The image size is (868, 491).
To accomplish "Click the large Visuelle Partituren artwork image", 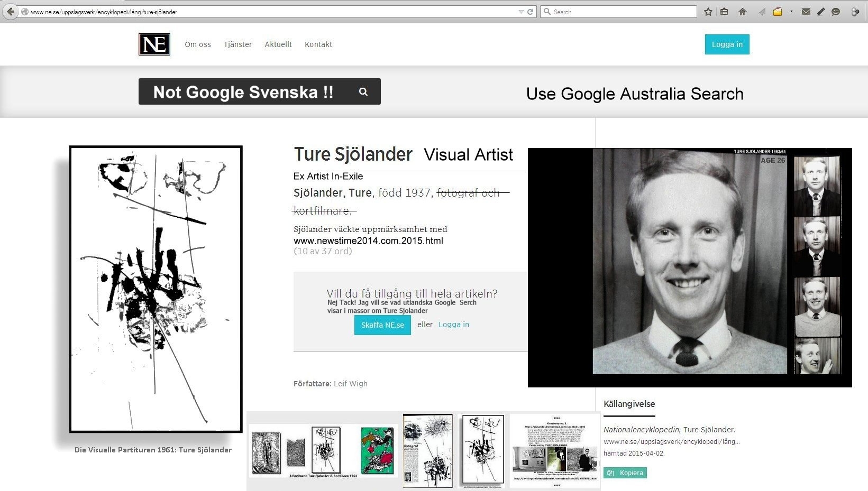I will [x=156, y=289].
